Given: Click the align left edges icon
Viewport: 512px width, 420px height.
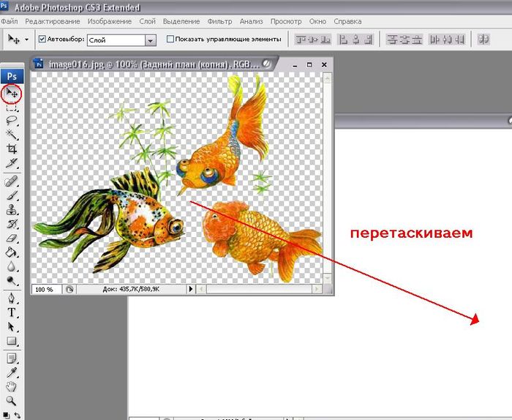Looking at the screenshot, I should [343, 40].
